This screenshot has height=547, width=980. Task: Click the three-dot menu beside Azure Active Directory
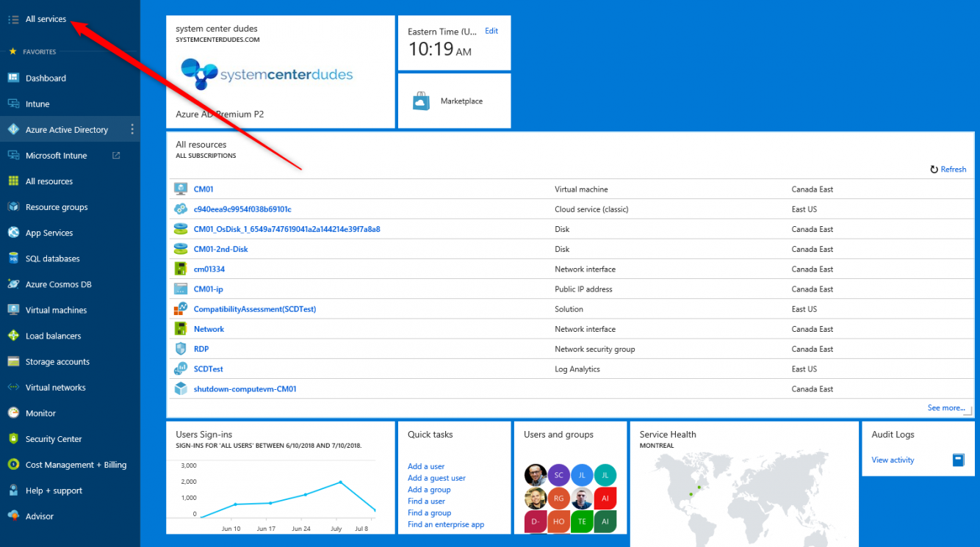click(132, 130)
